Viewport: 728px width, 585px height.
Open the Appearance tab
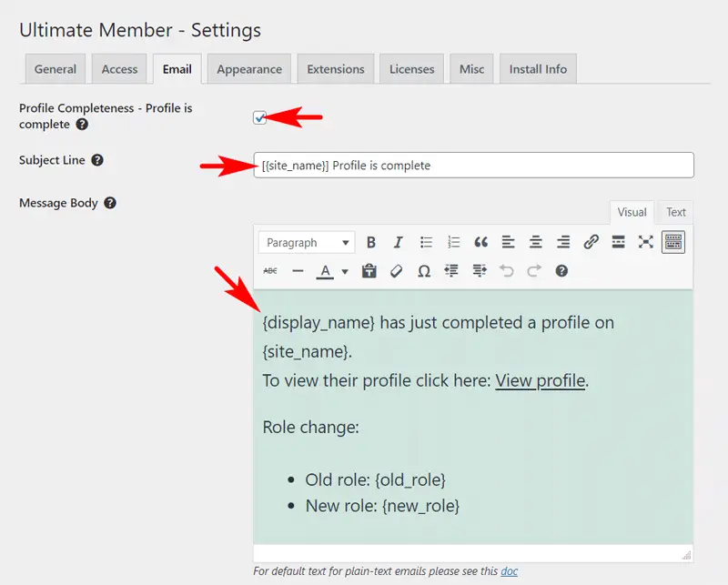click(x=249, y=69)
